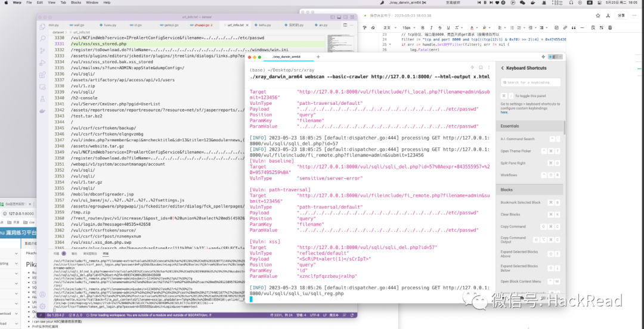Select the xray_darwin_arm64 Warp tab
644x329 pixels.
click(x=286, y=57)
